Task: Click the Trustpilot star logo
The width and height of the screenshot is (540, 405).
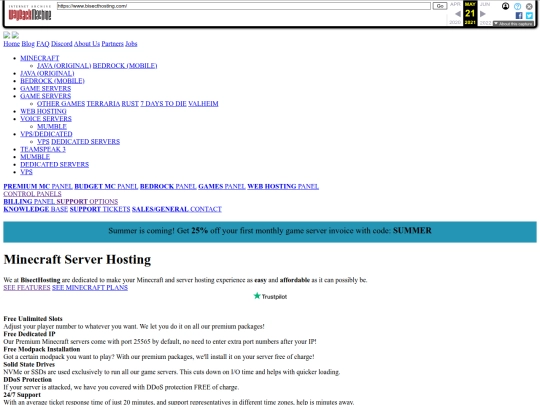Action: 270,296
